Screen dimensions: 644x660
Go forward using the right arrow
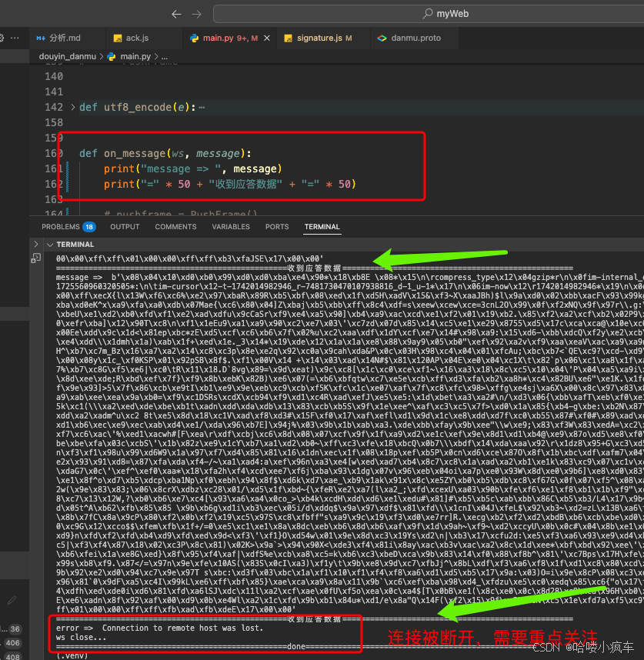coord(196,15)
